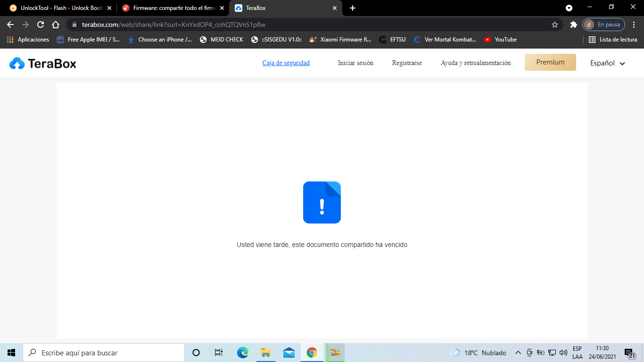The image size is (644, 362).
Task: Open the notification center icon
Action: pyautogui.click(x=630, y=353)
